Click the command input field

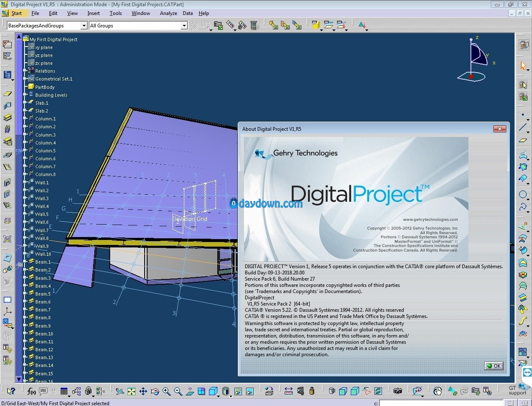pos(441,403)
